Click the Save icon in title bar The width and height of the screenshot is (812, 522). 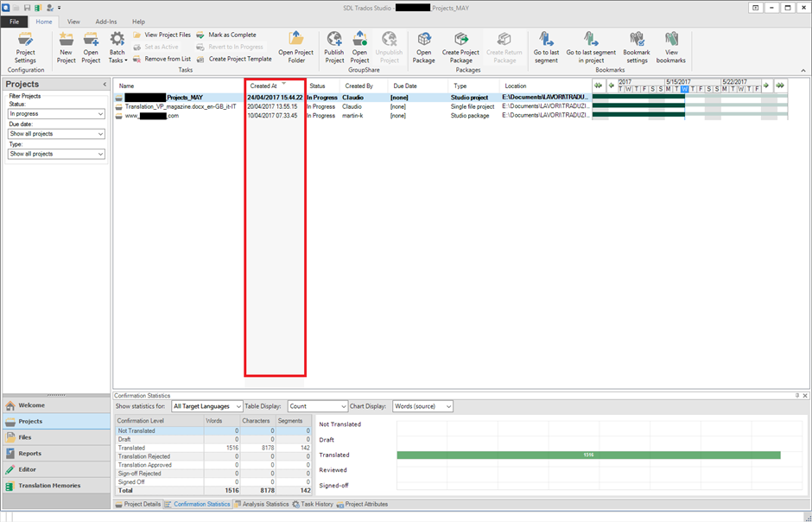tap(27, 8)
